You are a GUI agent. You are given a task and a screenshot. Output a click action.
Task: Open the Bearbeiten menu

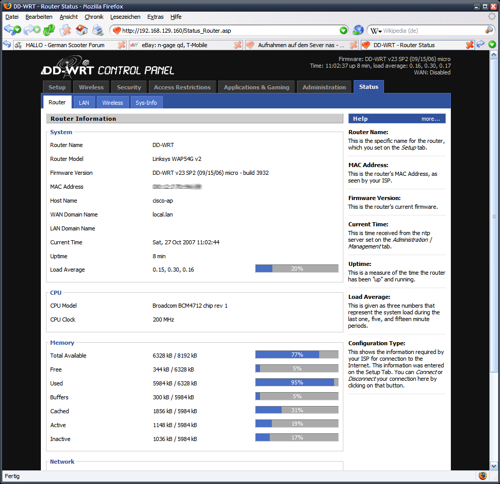pos(39,17)
